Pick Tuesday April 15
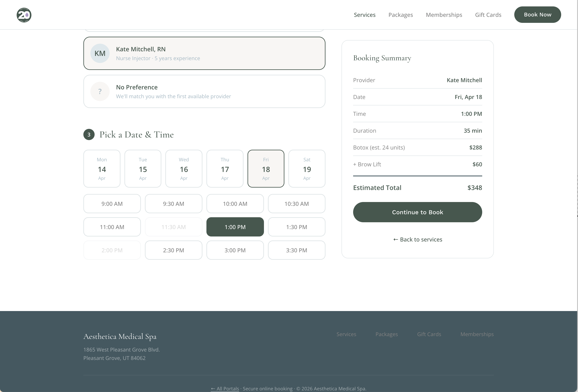Screen dimensions: 578x392 pos(143,169)
